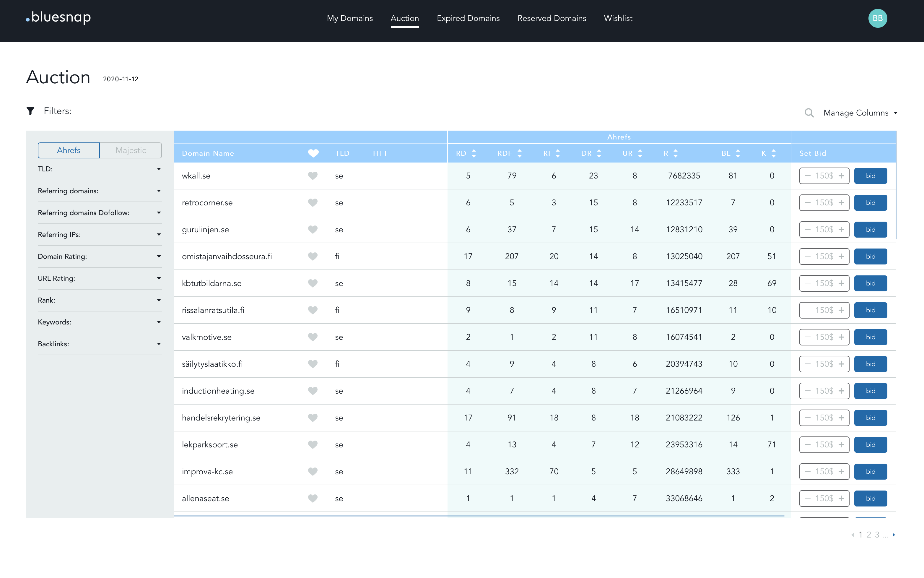This screenshot has height=578, width=924.
Task: Go to Expired Domains tab
Action: click(x=468, y=18)
